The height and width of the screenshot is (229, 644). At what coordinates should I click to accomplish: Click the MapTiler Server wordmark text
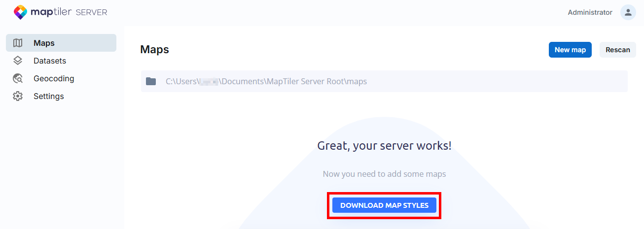pos(69,12)
